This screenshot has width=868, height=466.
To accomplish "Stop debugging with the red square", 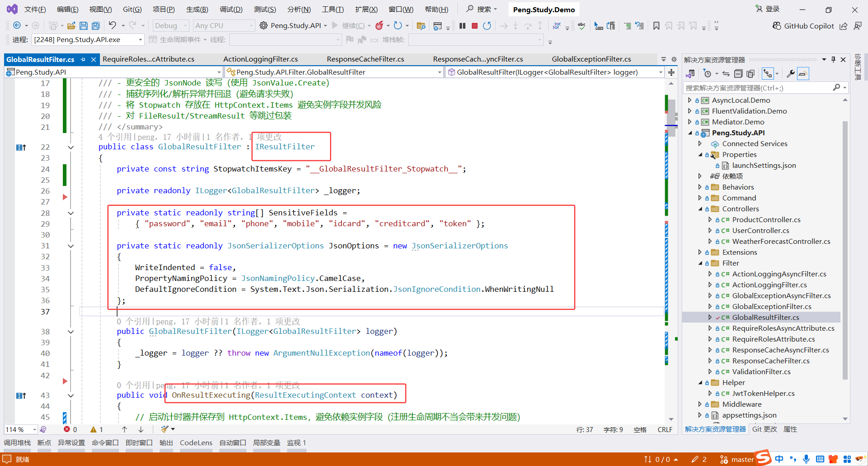I will coord(475,26).
